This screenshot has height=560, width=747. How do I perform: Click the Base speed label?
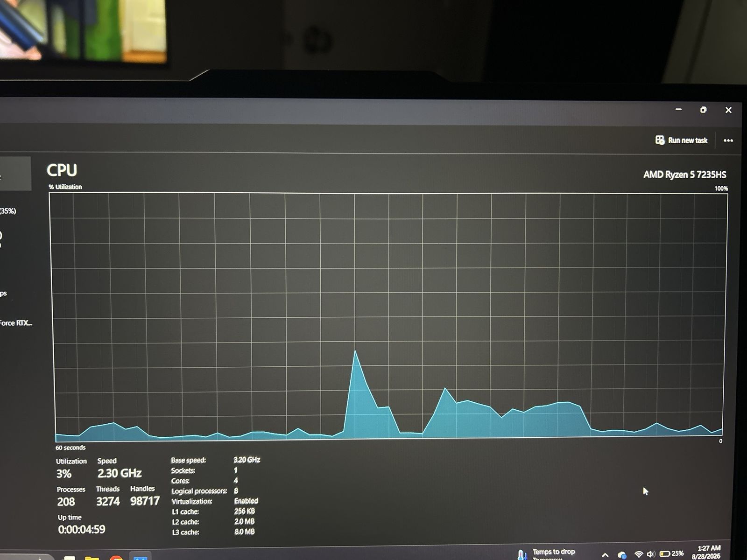188,460
